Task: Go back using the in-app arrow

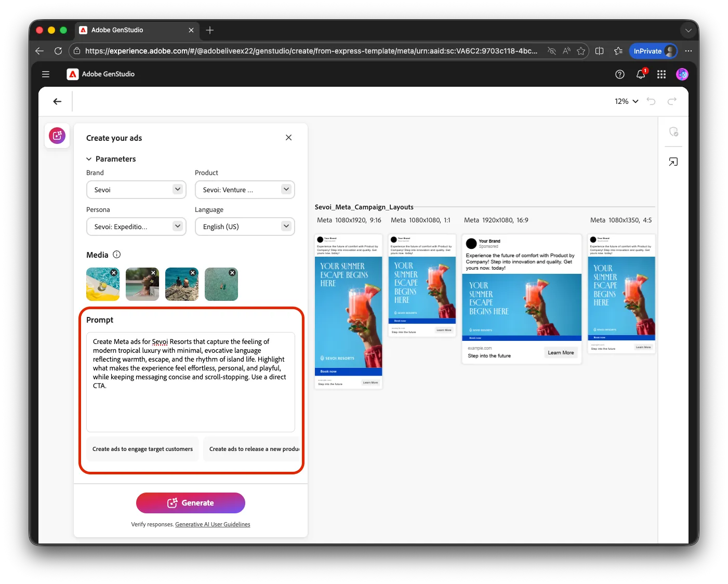Action: pos(57,101)
